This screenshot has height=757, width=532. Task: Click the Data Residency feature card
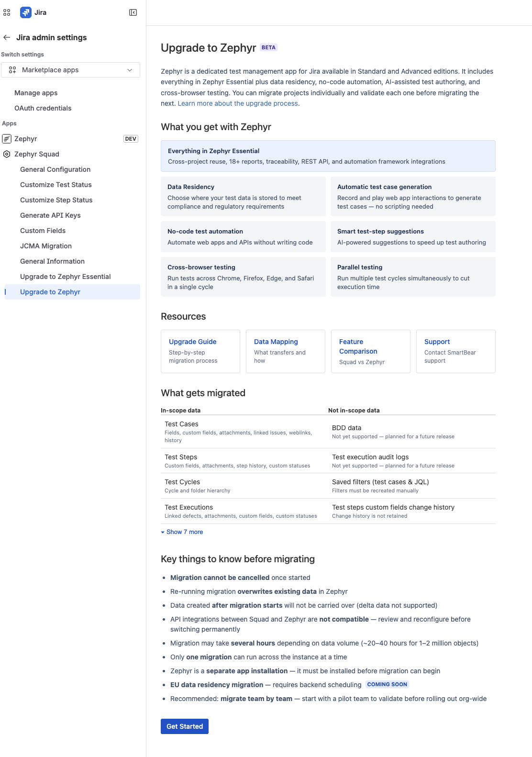[243, 197]
